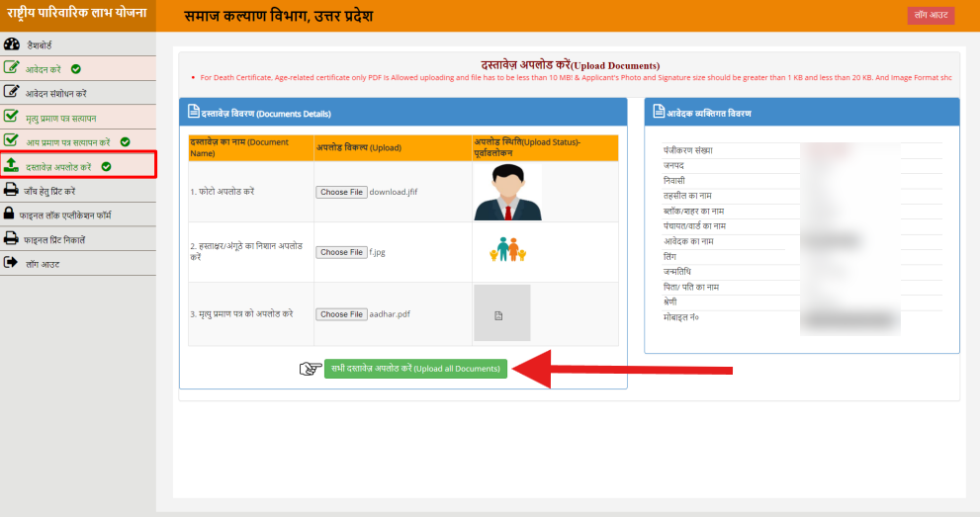The image size is (980, 517).
Task: Click the dashboard speedometer icon
Action: pyautogui.click(x=11, y=44)
